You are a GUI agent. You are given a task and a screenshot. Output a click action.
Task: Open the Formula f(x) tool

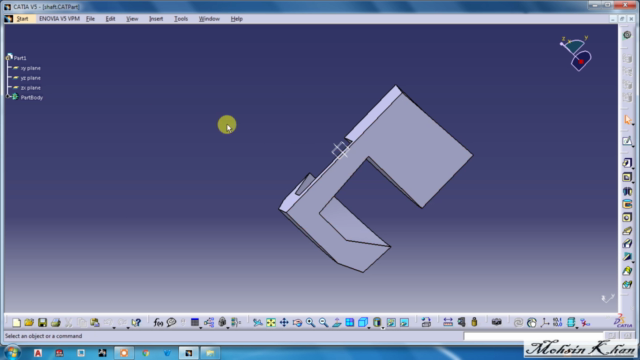[158, 322]
